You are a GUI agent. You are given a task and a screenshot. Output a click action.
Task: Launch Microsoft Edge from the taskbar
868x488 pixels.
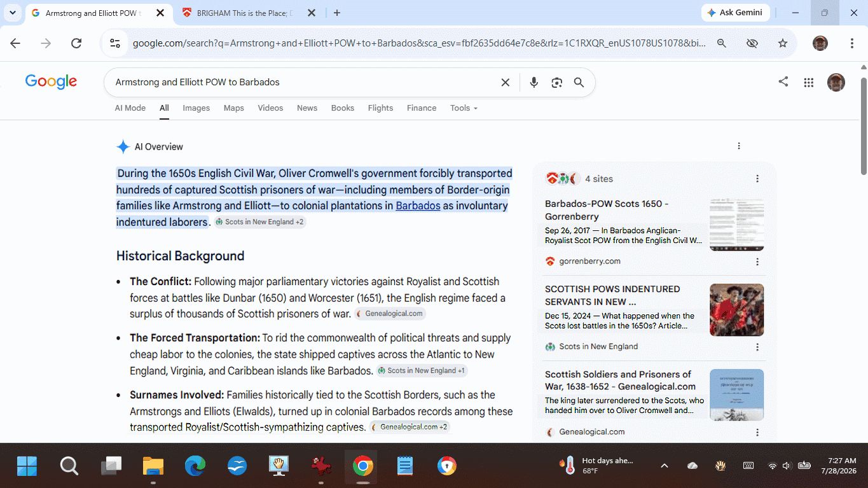195,466
